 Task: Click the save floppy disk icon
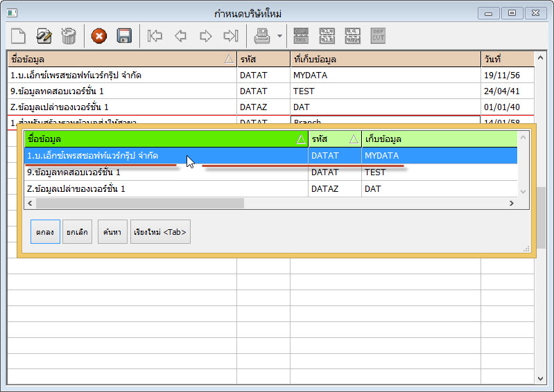(x=124, y=36)
